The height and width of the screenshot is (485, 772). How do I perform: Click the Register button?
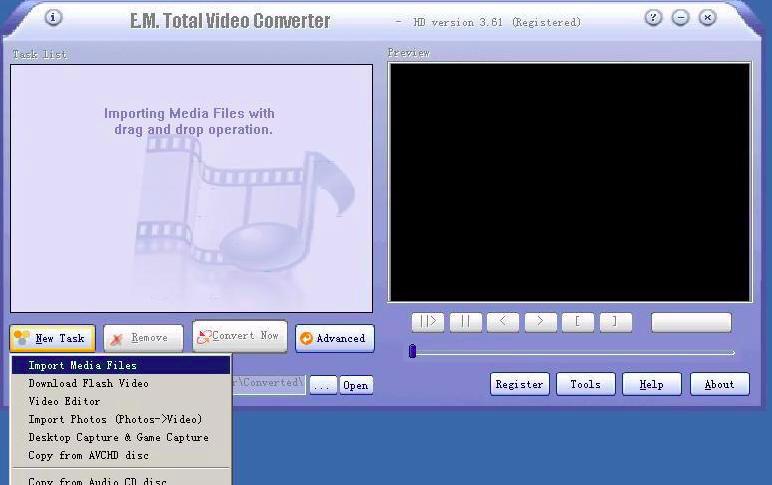click(519, 384)
